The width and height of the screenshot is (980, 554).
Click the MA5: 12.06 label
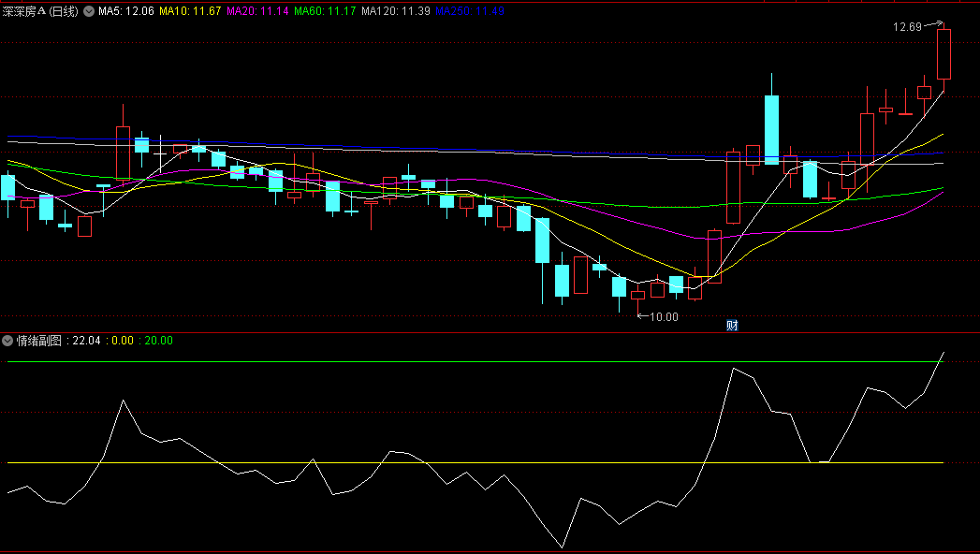(126, 11)
